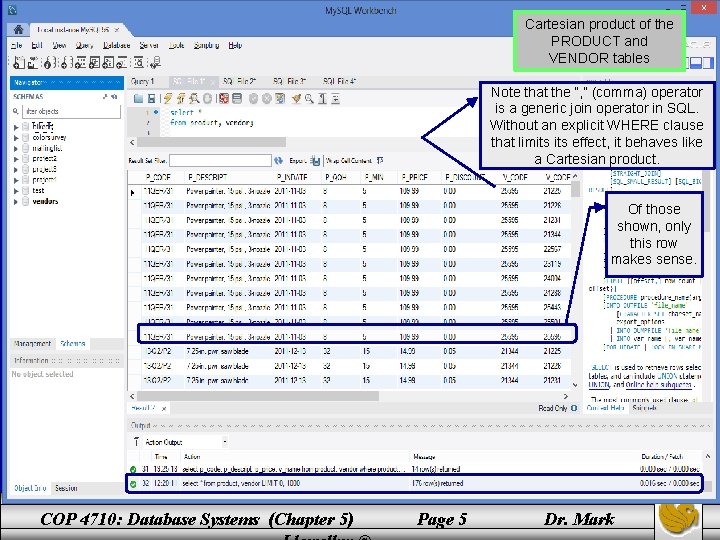The height and width of the screenshot is (540, 720).
Task: Click the new SQL tab toolbar icon
Action: tap(19, 62)
